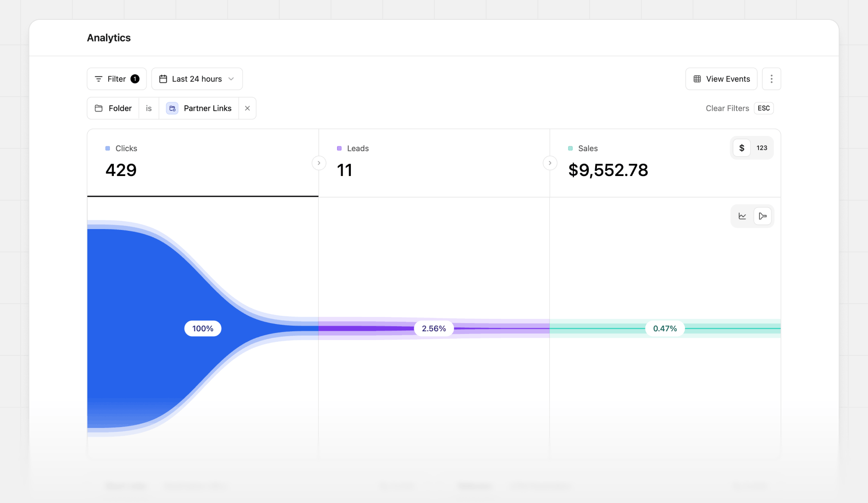Click the folder icon in filter chip
The height and width of the screenshot is (503, 868).
click(x=99, y=108)
